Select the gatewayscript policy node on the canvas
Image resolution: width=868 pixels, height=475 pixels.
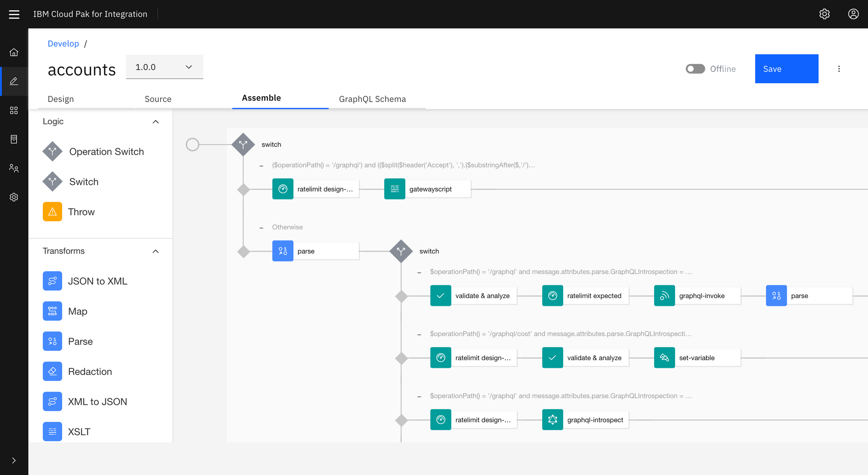[428, 189]
